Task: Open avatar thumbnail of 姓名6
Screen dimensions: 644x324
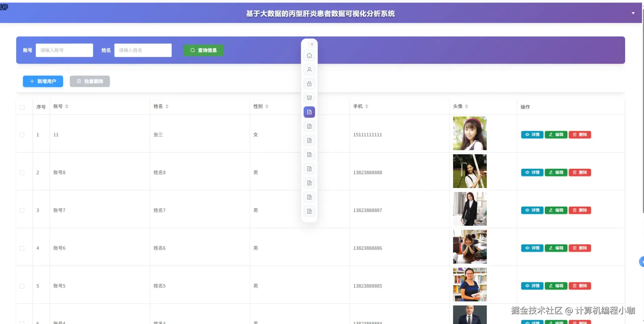Action: pyautogui.click(x=470, y=247)
